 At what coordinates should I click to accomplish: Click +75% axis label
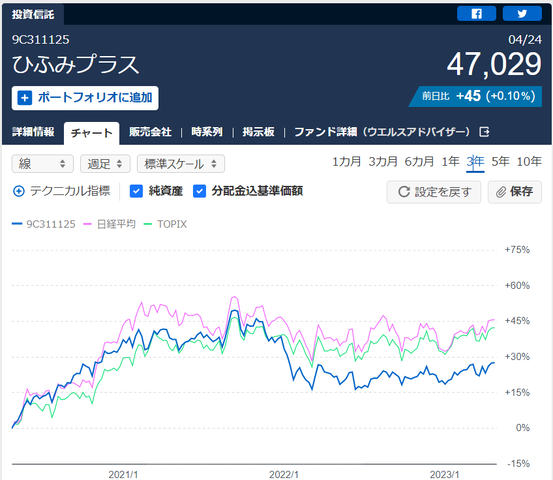pos(517,250)
